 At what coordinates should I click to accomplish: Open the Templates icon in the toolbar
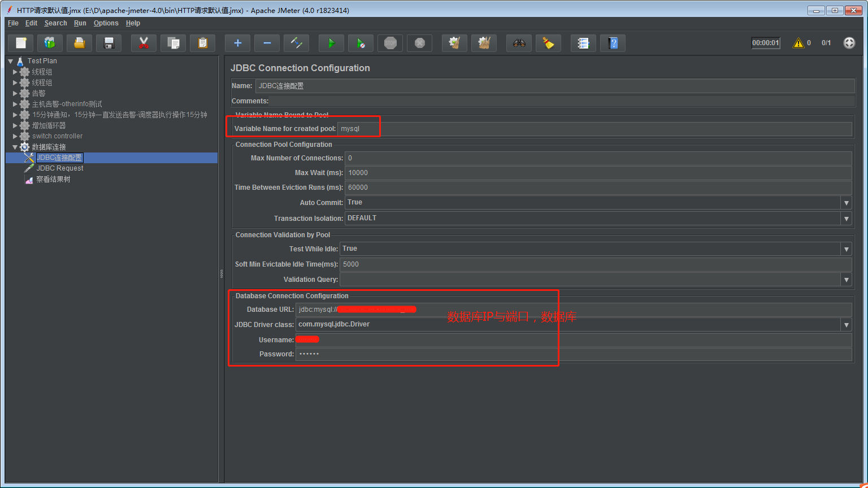pos(50,43)
